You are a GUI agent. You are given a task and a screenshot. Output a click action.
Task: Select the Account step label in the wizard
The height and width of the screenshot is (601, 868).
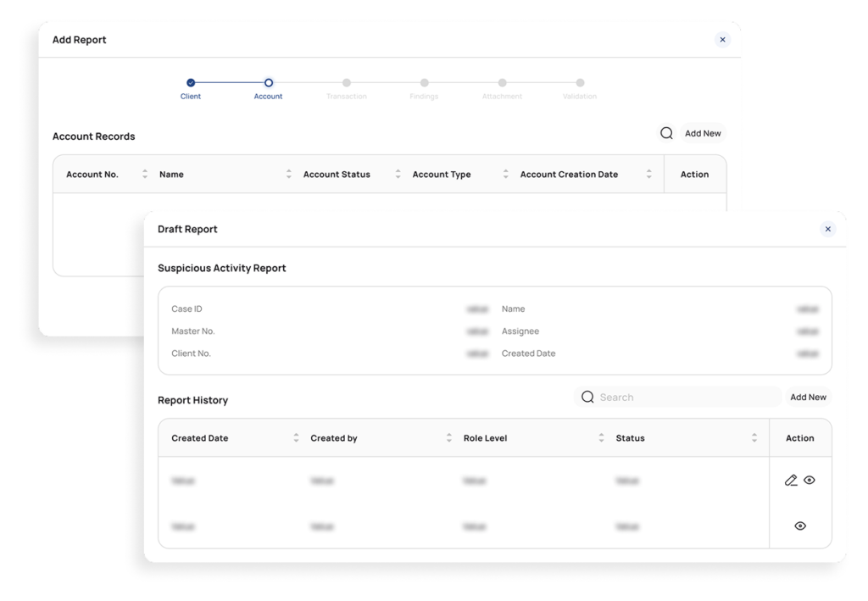click(x=268, y=96)
